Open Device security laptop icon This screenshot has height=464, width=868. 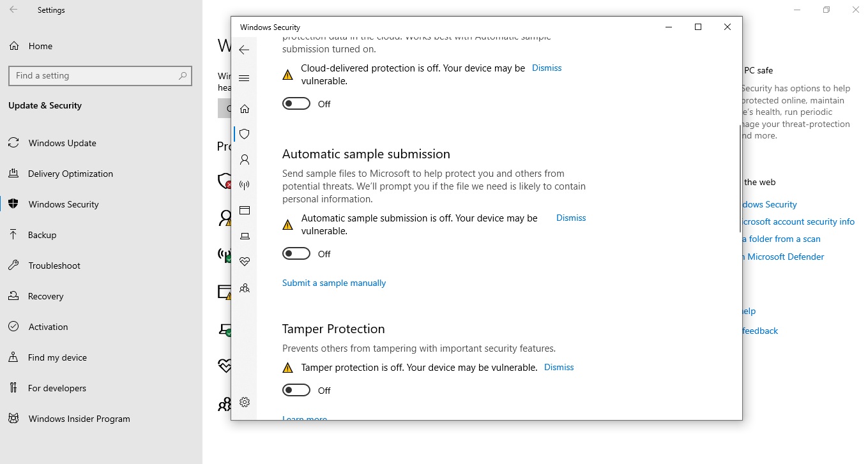click(244, 236)
